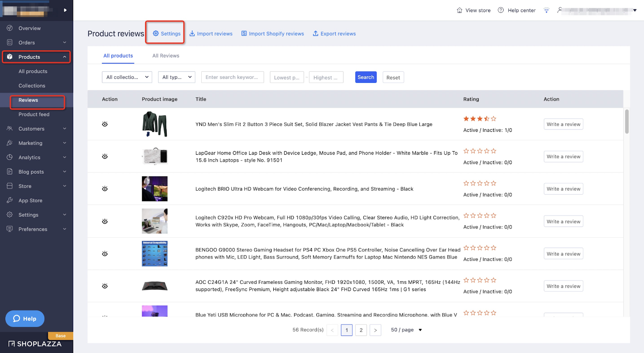Click the store switcher arrow icon
The height and width of the screenshot is (353, 644).
coord(65,10)
